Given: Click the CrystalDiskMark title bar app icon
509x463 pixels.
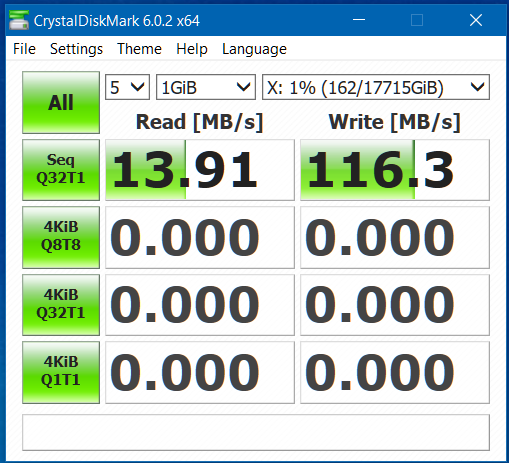Looking at the screenshot, I should click(19, 21).
